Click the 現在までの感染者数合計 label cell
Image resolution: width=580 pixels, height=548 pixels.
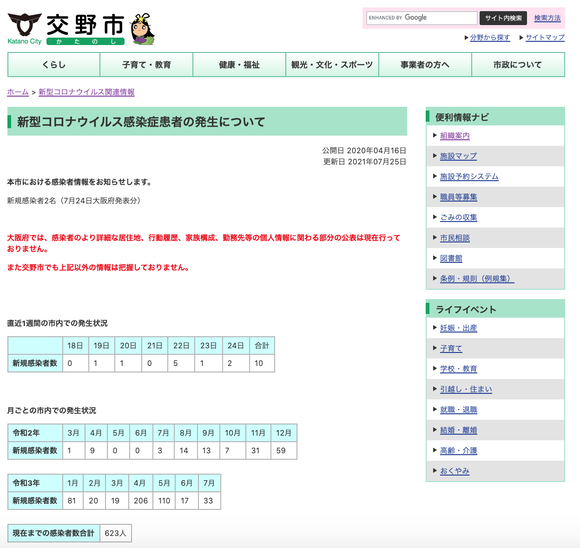click(x=54, y=533)
